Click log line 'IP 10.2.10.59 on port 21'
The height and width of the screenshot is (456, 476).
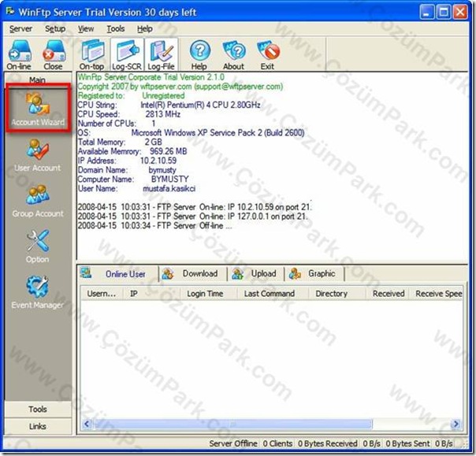(195, 207)
